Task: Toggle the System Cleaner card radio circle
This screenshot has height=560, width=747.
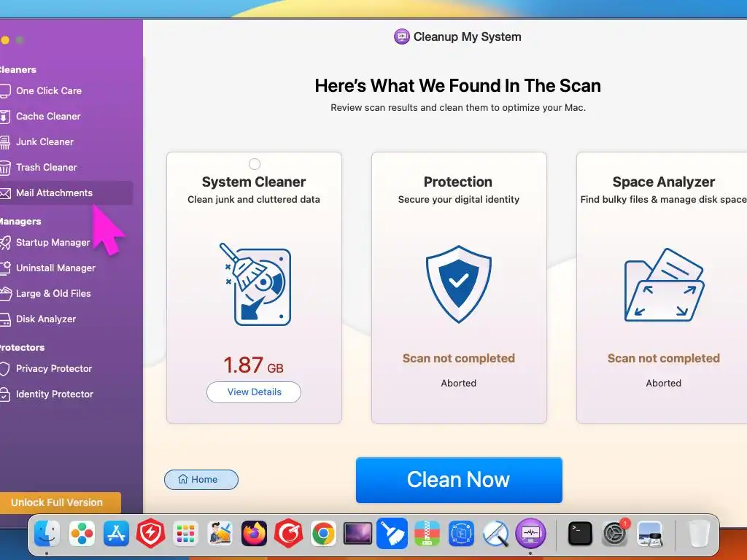Action: pyautogui.click(x=255, y=164)
